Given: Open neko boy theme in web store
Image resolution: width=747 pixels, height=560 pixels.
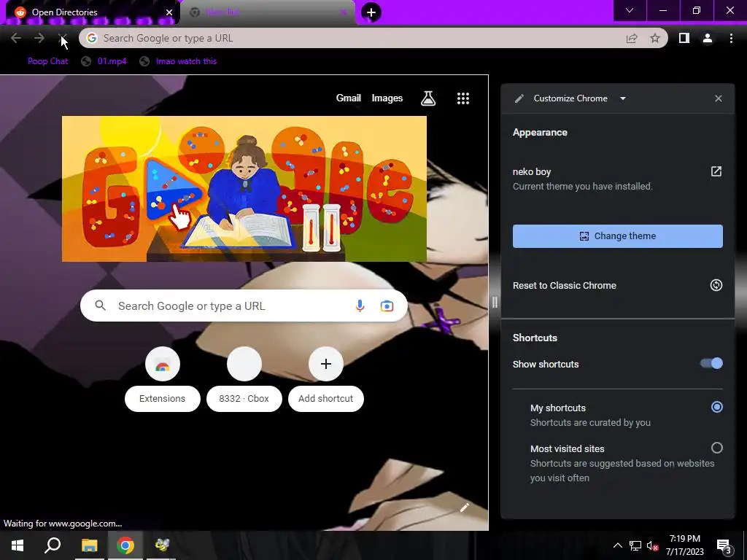Looking at the screenshot, I should 716,171.
